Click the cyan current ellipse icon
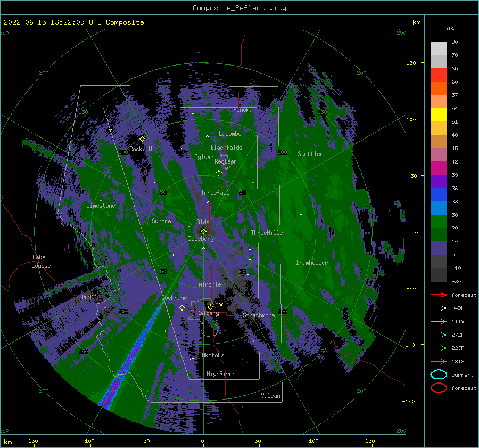This screenshot has height=448, width=479. tap(439, 374)
